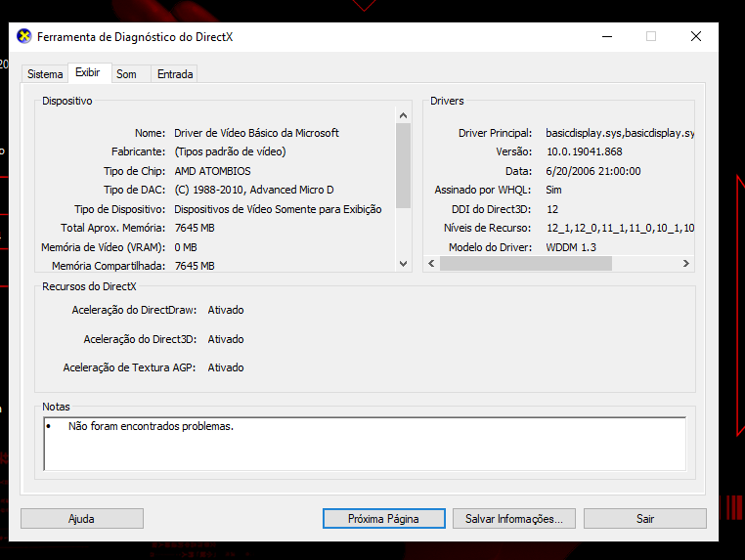Click the 'Assinado por WHQL:' label
Viewport: 745px width, 560px height.
[x=483, y=190]
